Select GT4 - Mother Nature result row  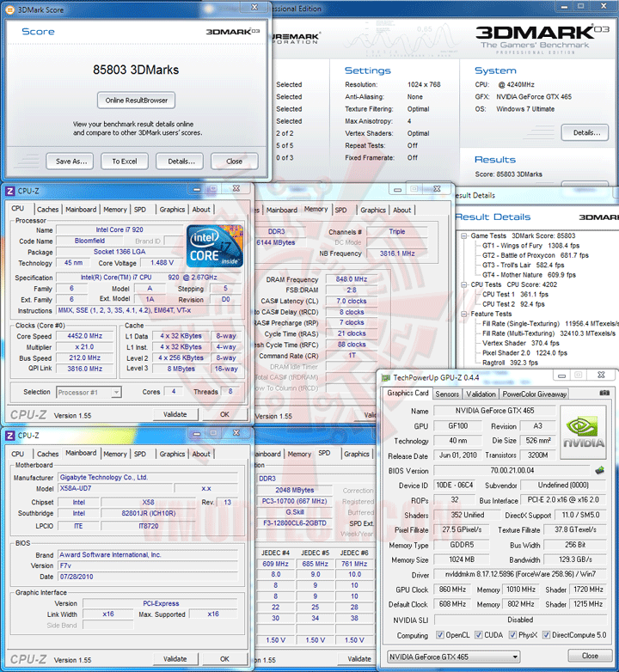tap(529, 275)
